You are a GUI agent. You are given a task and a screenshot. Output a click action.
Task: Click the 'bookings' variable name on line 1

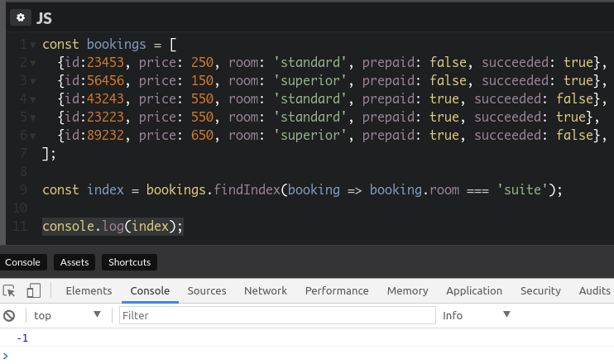point(117,44)
